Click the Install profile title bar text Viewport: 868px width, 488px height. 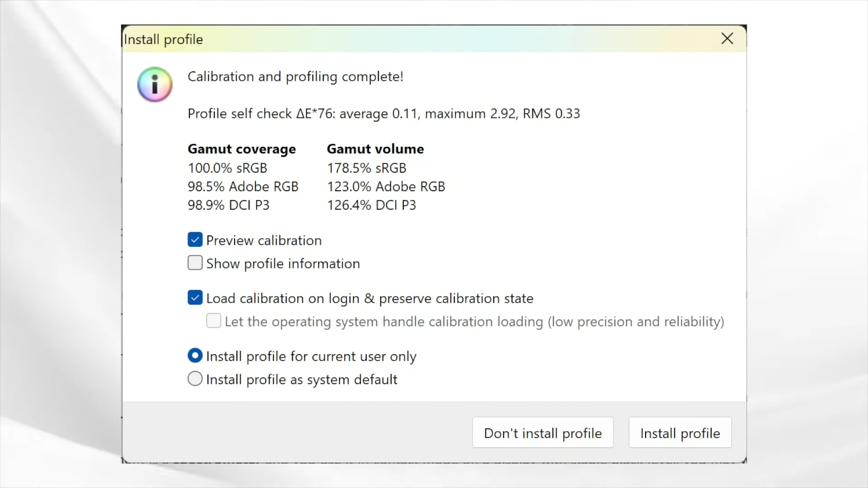pos(163,39)
